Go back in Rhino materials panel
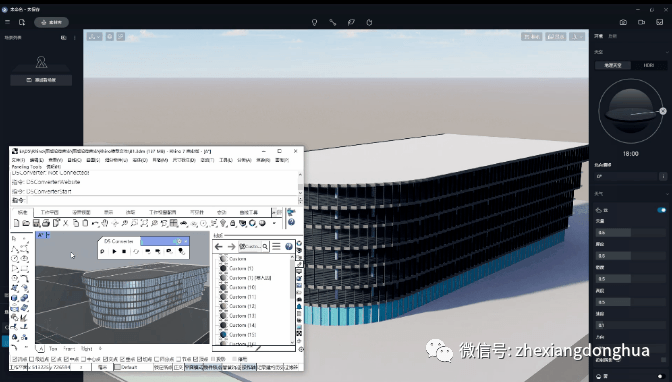The image size is (672, 382). pyautogui.click(x=219, y=247)
